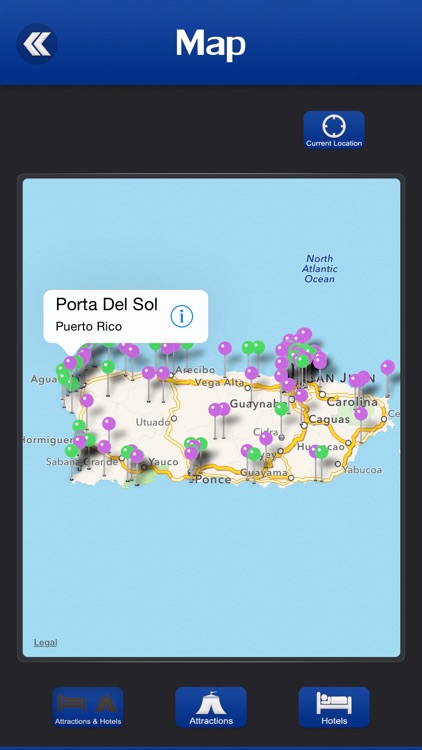Select the Porta Del Sol callout title
Screen dimensions: 422x750
click(107, 304)
